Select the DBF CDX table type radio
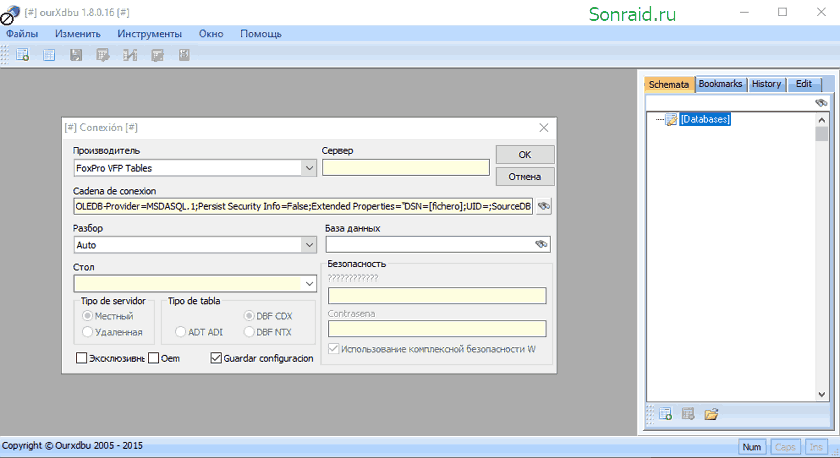The height and width of the screenshot is (458, 840). pyautogui.click(x=249, y=316)
